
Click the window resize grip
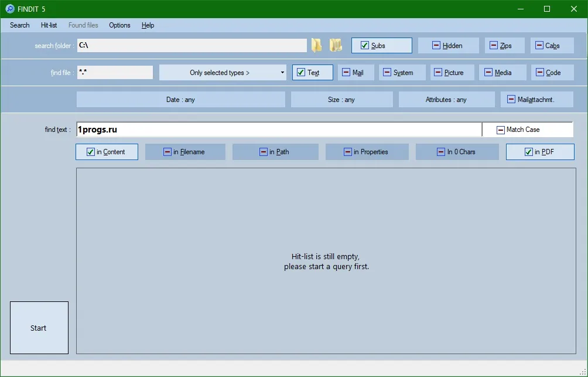coord(582,372)
